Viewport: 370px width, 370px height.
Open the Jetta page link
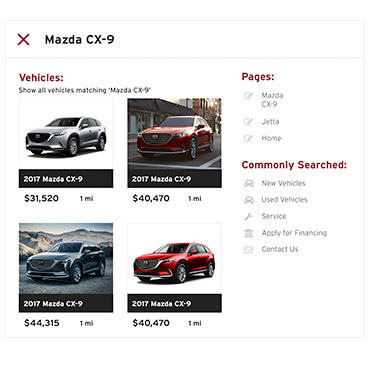point(270,122)
